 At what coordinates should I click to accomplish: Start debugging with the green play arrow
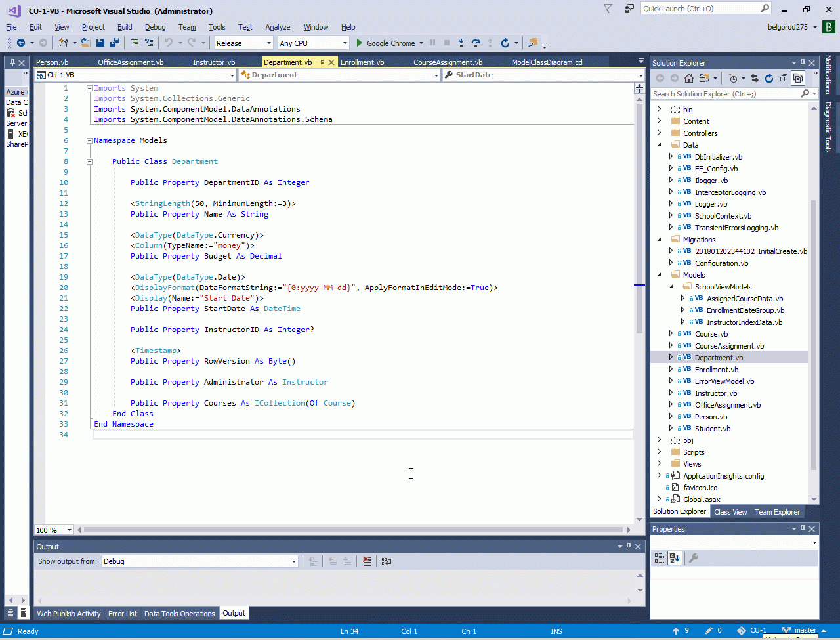359,43
